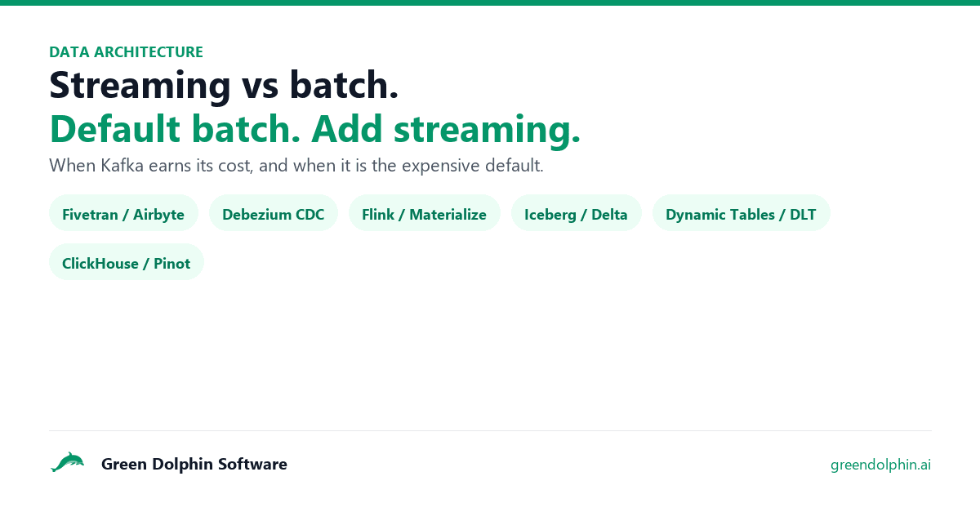Click the Kafka cost subtitle sentence

click(x=296, y=166)
